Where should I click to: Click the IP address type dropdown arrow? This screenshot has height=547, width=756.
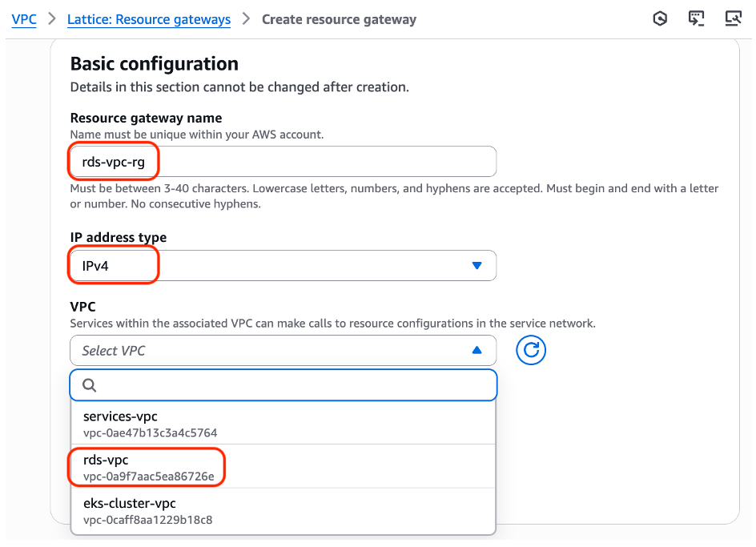pos(477,266)
